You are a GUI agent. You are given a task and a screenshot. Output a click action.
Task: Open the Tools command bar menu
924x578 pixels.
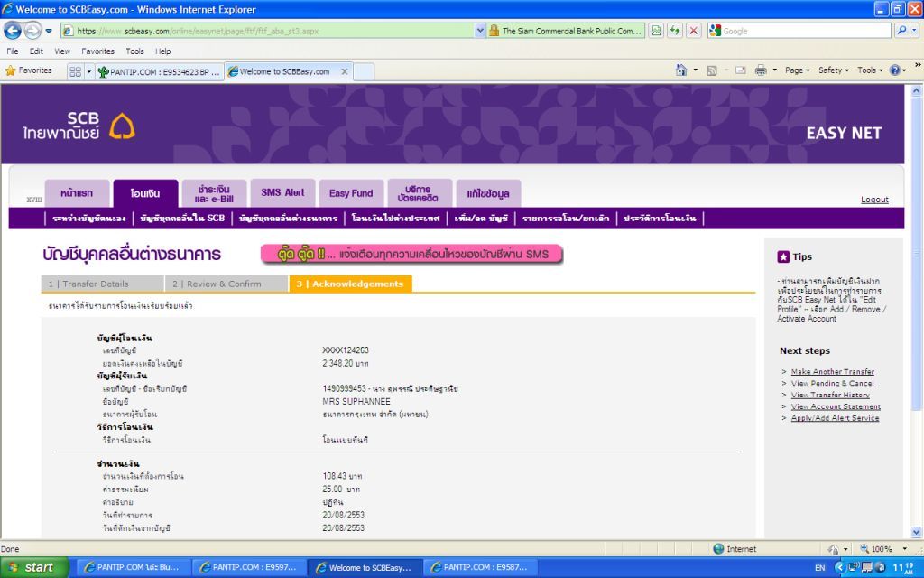click(870, 70)
